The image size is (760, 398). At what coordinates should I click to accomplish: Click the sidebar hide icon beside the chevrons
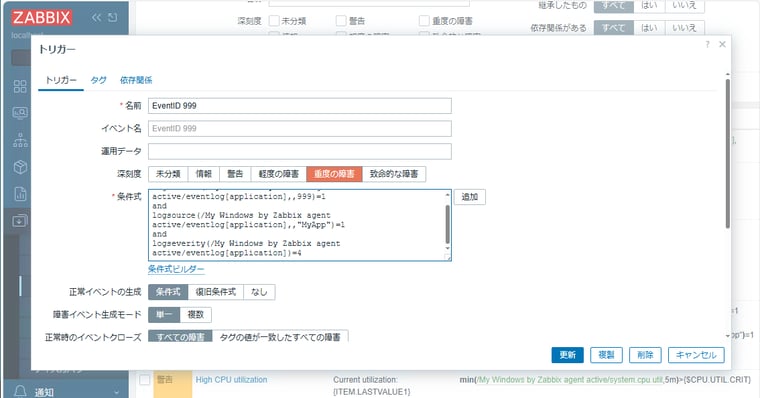pos(112,17)
